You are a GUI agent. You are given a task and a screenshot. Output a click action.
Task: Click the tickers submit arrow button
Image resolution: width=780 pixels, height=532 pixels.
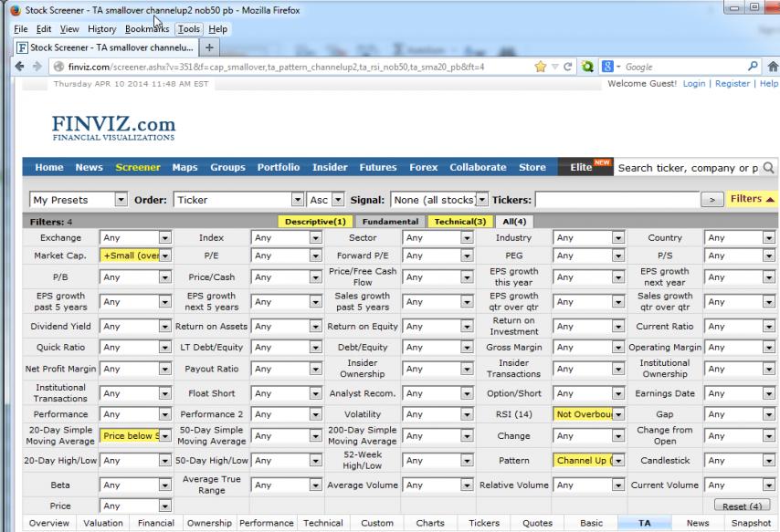pos(711,200)
